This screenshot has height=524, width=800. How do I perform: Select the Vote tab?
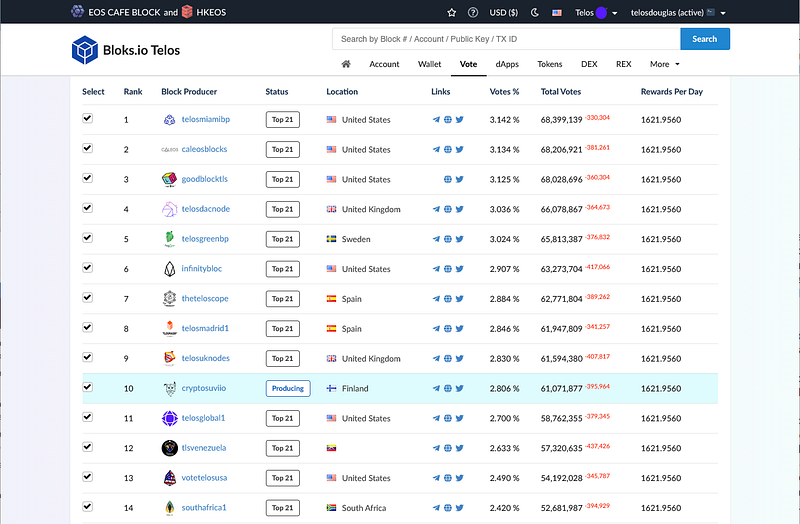tap(468, 64)
